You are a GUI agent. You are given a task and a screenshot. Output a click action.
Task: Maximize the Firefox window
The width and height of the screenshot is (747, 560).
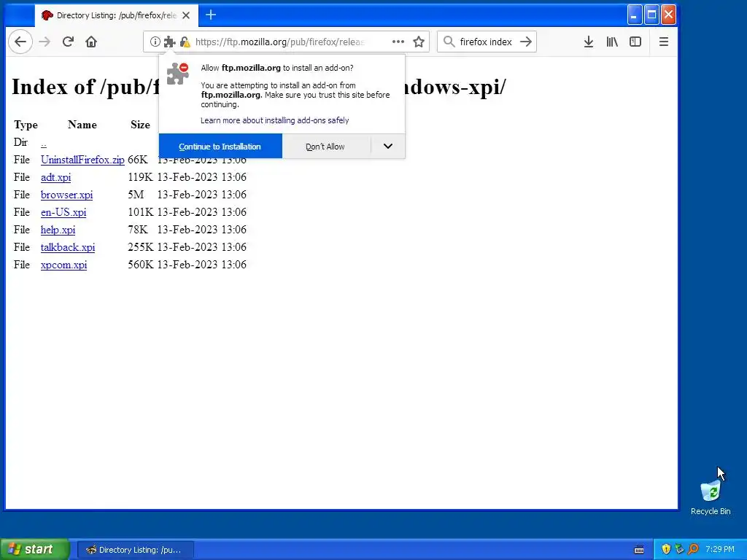[651, 15]
